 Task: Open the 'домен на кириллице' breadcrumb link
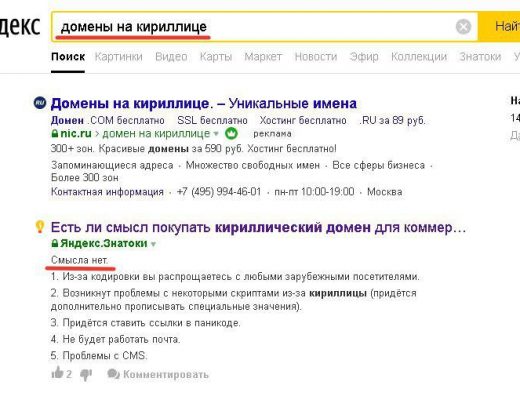click(156, 133)
